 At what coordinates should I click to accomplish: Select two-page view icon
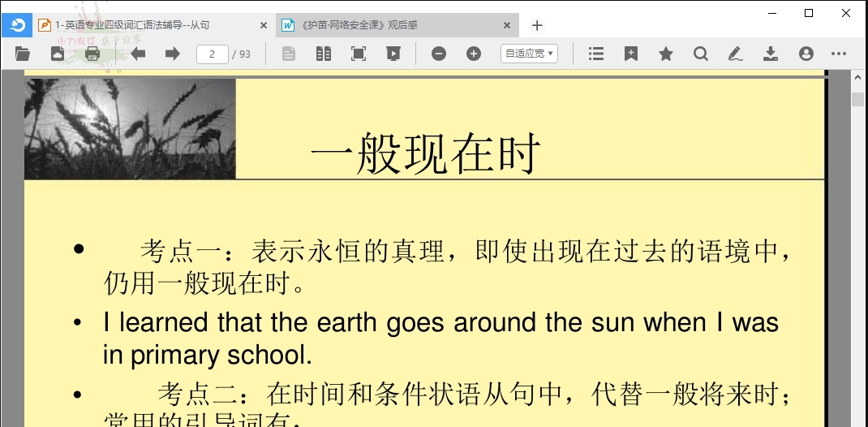324,54
